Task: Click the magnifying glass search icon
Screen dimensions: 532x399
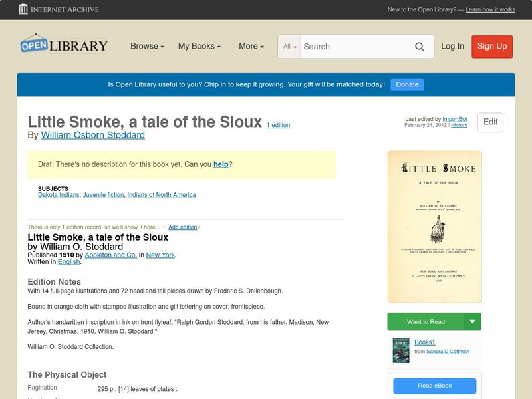Action: [x=420, y=47]
